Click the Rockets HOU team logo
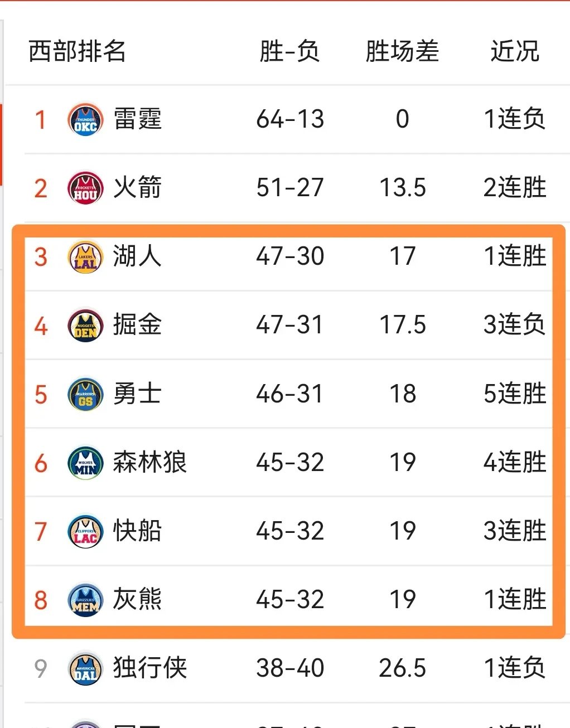This screenshot has height=728, width=570. click(85, 188)
